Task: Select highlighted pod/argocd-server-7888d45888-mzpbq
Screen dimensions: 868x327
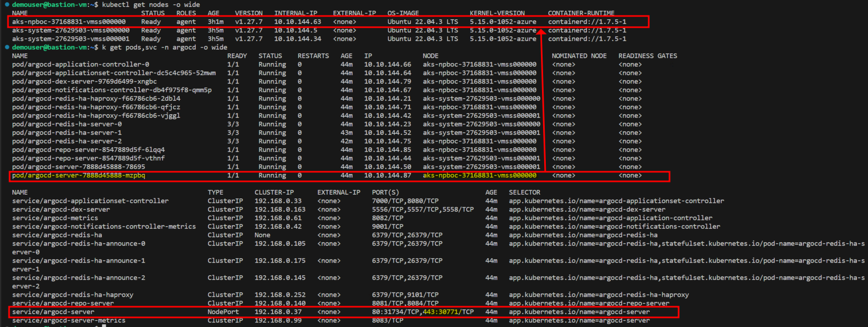Action: tap(78, 176)
